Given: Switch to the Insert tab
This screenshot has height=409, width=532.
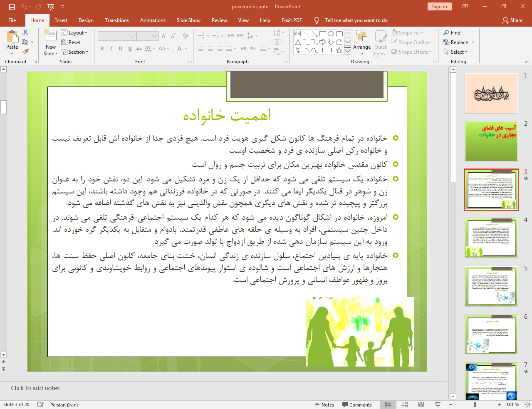Looking at the screenshot, I should click(x=61, y=20).
